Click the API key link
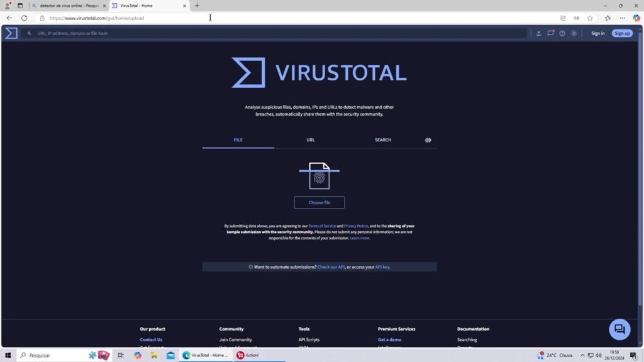Image resolution: width=644 pixels, height=362 pixels. [x=382, y=266]
